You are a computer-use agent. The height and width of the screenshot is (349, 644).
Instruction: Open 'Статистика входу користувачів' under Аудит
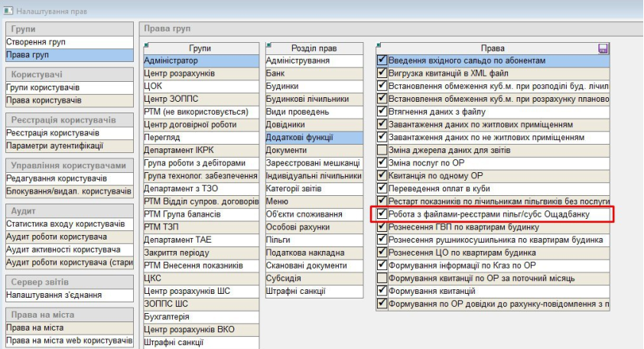[x=65, y=223]
